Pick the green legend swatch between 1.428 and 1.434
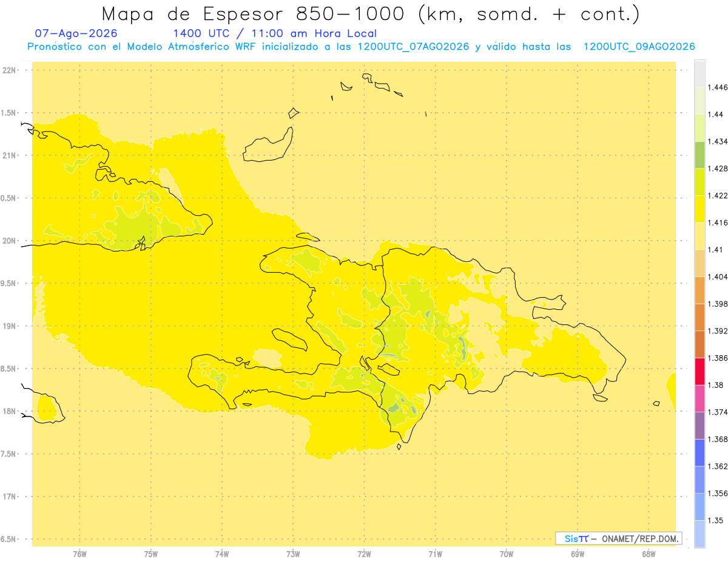 pos(699,155)
